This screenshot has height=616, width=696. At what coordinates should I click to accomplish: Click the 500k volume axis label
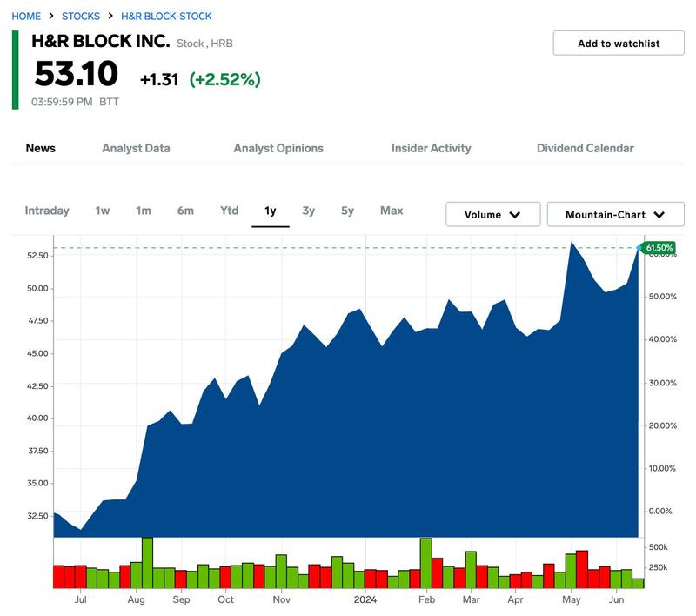click(659, 547)
